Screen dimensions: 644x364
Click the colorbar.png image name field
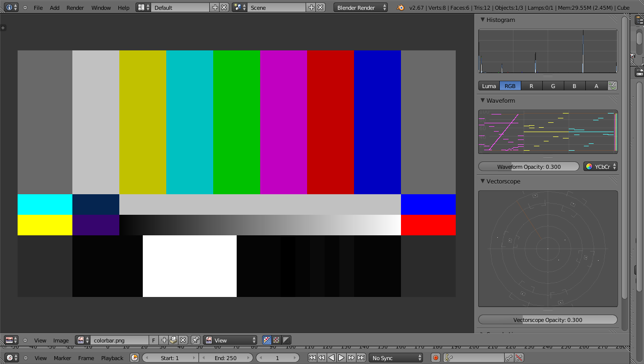[x=120, y=340]
